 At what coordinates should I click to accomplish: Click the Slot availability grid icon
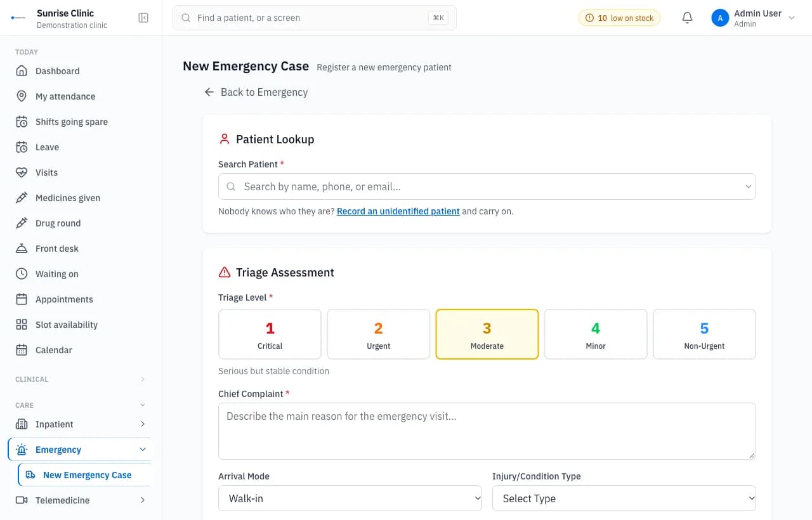22,325
